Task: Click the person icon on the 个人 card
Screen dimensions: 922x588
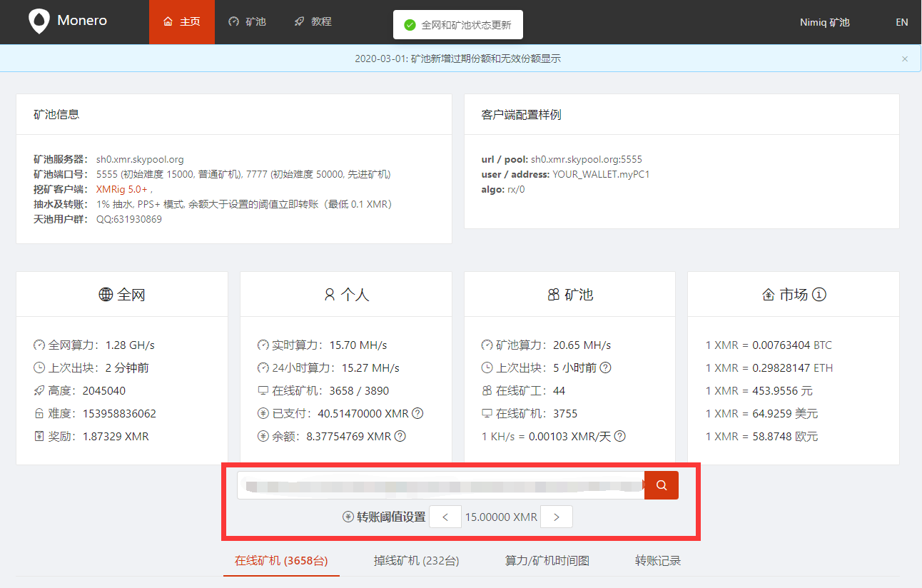Action: click(328, 293)
